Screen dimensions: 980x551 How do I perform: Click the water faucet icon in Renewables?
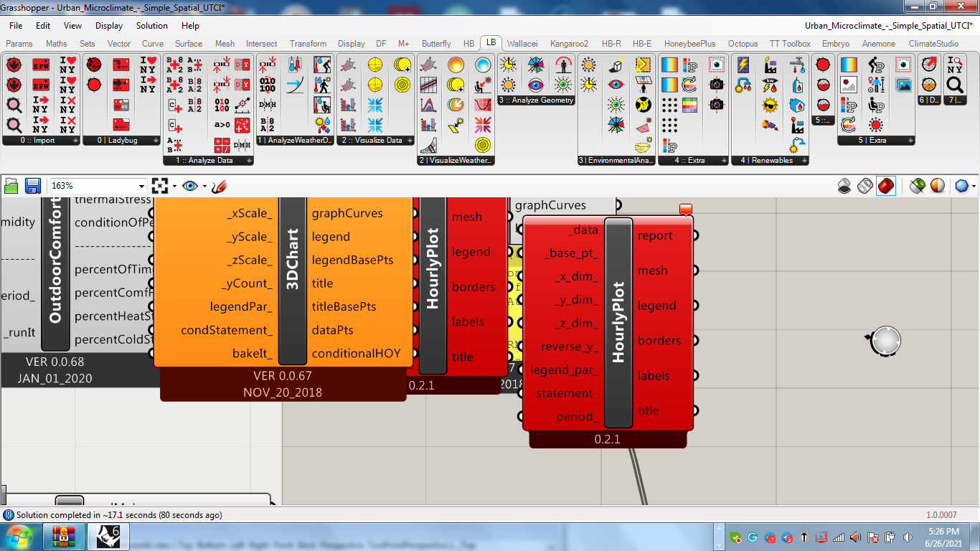797,65
